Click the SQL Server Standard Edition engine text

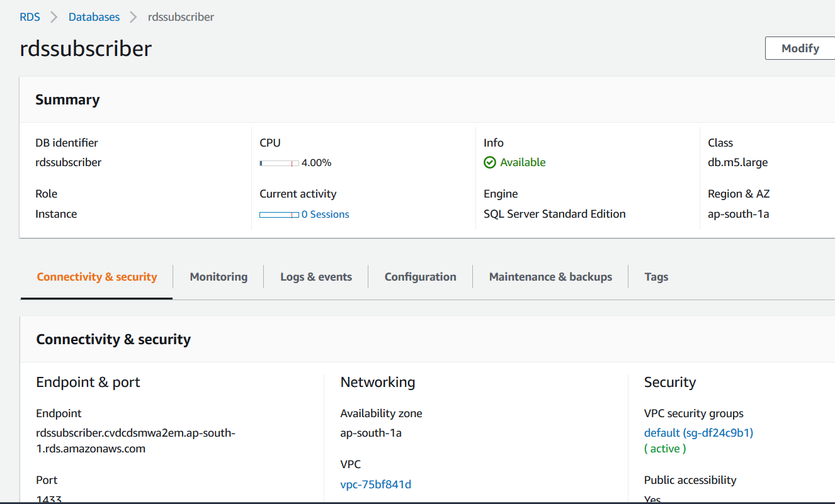coord(554,214)
